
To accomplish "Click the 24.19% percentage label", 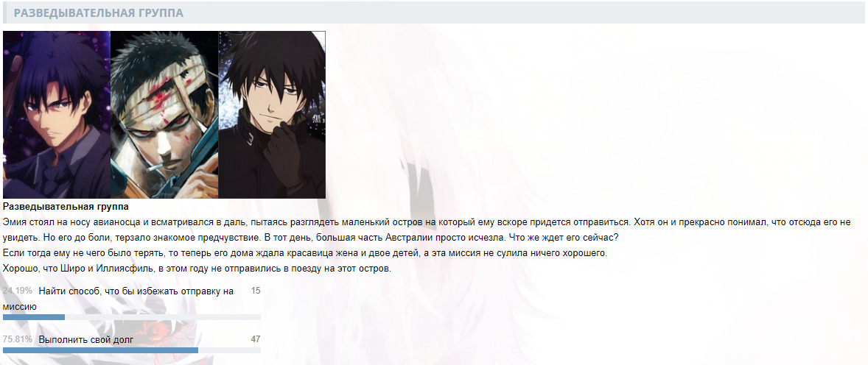I will [17, 291].
